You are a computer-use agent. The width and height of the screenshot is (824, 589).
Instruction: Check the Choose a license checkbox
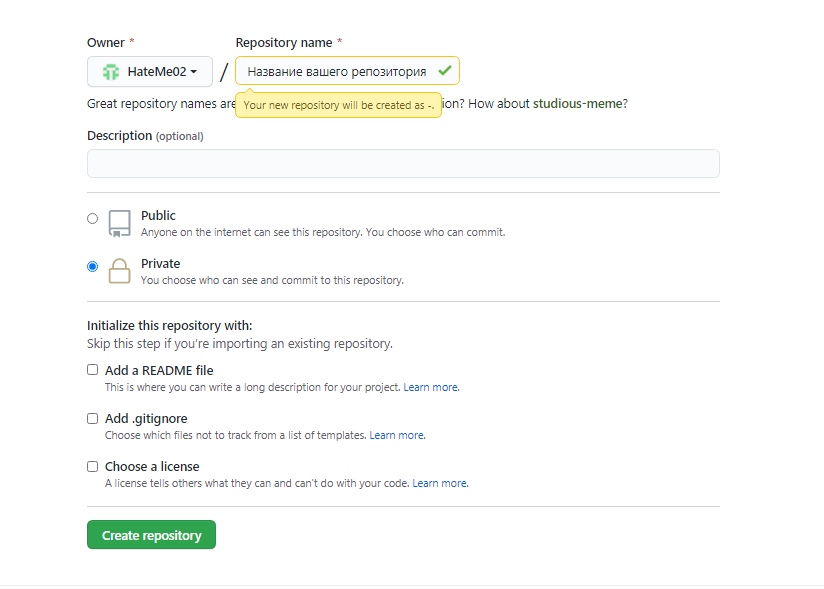click(93, 466)
